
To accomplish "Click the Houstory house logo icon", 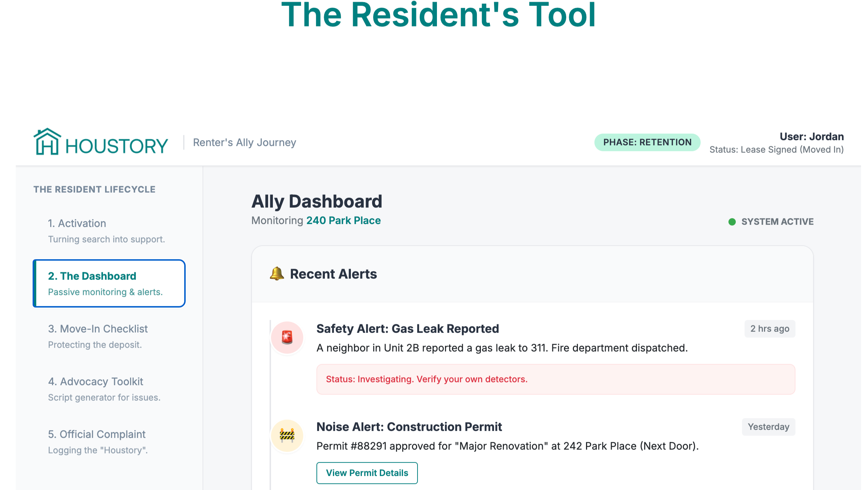I will pos(47,142).
